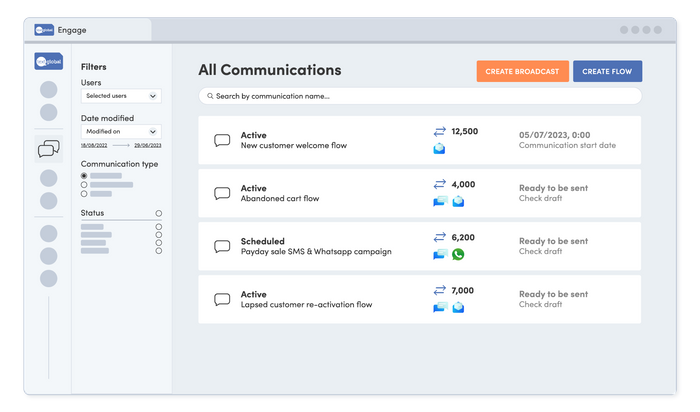700x412 pixels.
Task: Click speech bubble icon beside Abandoned cart flow
Action: click(x=222, y=194)
